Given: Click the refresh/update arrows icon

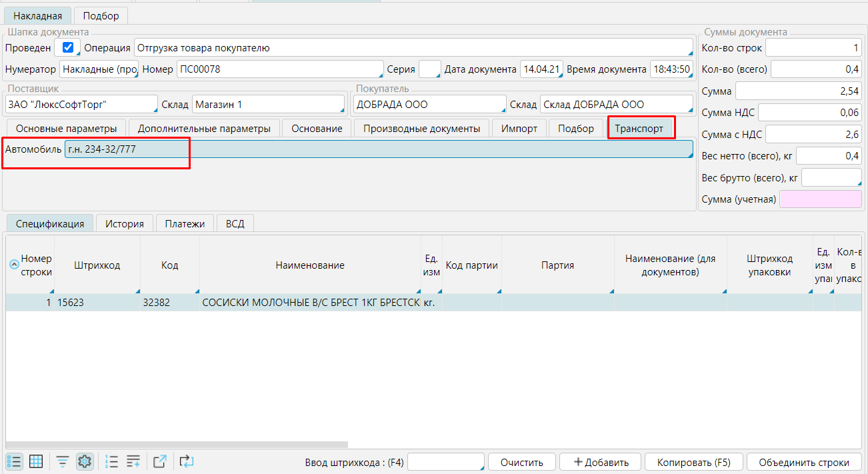Looking at the screenshot, I should [x=186, y=461].
